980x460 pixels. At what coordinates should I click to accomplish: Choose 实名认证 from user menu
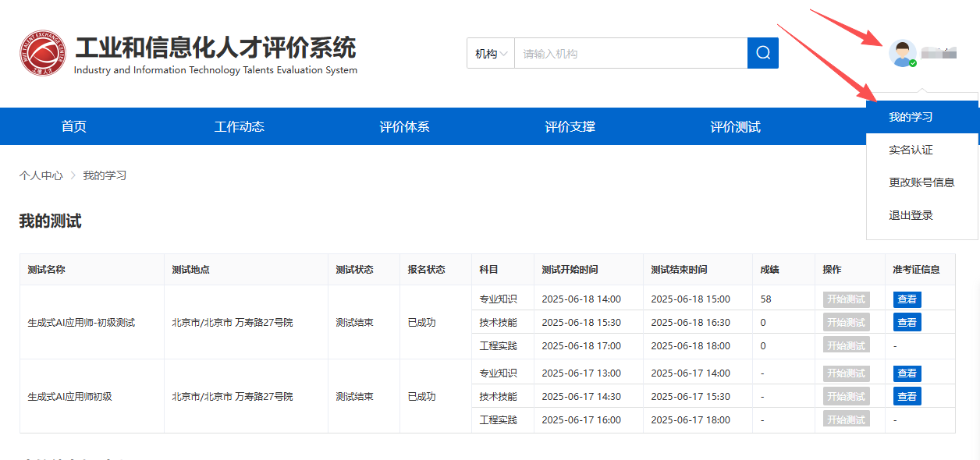(x=911, y=150)
